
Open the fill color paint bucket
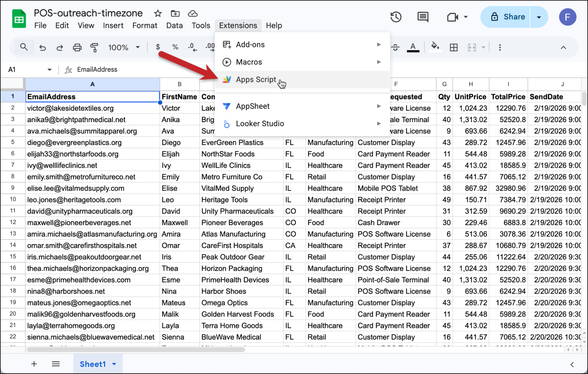click(435, 47)
